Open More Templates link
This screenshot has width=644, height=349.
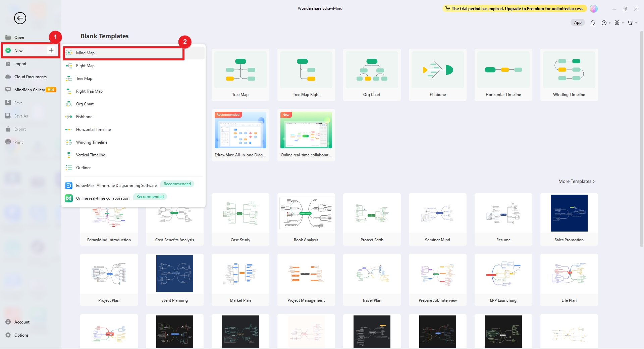[577, 181]
